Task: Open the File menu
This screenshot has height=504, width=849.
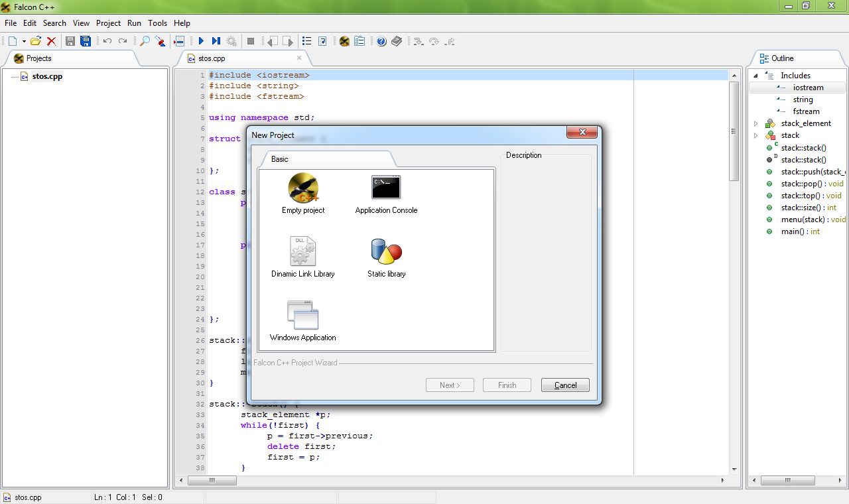Action: click(x=11, y=23)
